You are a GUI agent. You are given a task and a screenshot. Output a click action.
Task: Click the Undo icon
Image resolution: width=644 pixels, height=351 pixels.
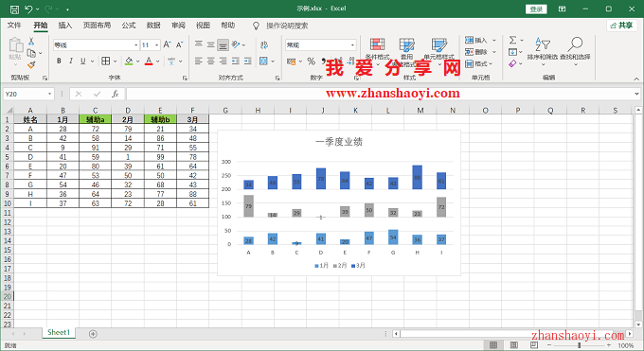click(27, 9)
